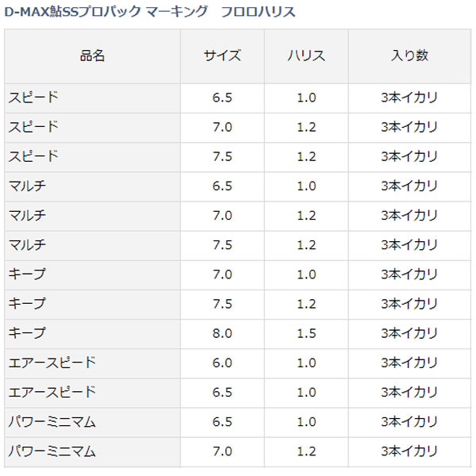The image size is (476, 476).
Task: Click the size 6.0 cell
Action: point(222,363)
